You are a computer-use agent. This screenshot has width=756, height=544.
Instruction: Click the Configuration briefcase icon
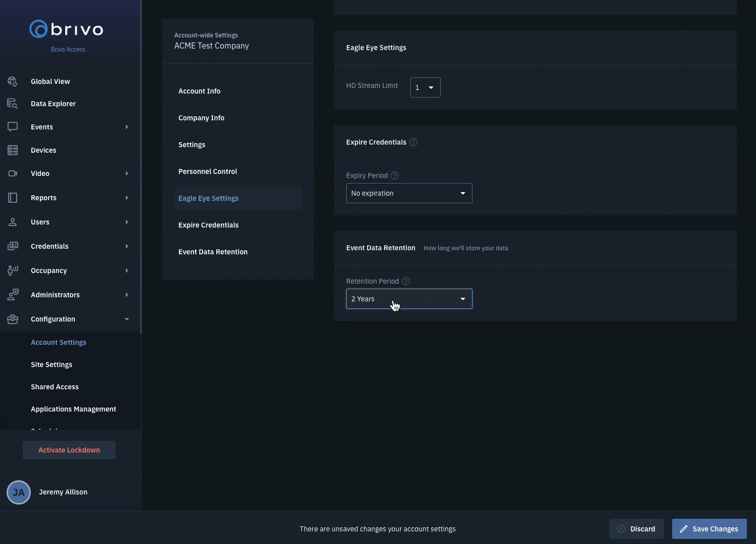[13, 319]
